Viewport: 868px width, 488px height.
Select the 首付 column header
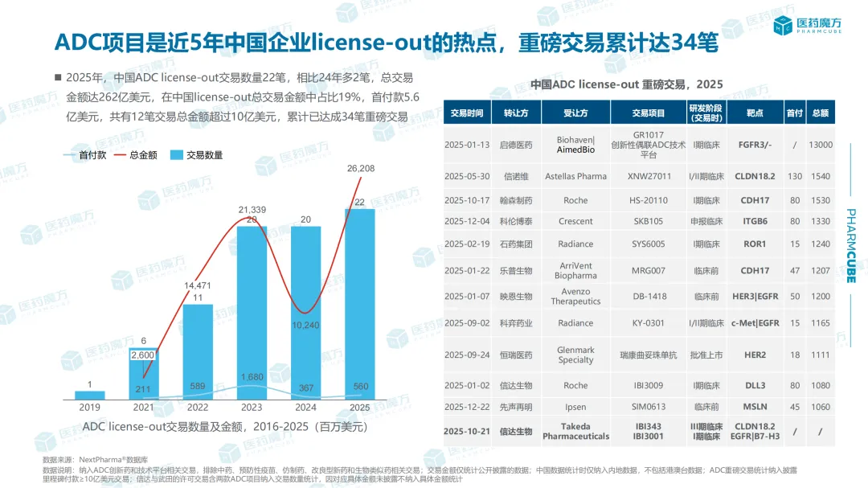[795, 113]
